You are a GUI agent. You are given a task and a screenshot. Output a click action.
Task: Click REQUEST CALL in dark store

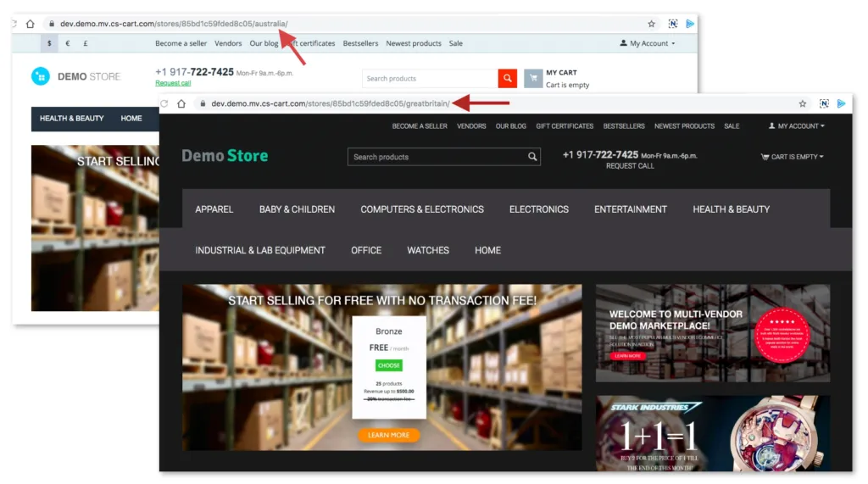click(x=630, y=166)
